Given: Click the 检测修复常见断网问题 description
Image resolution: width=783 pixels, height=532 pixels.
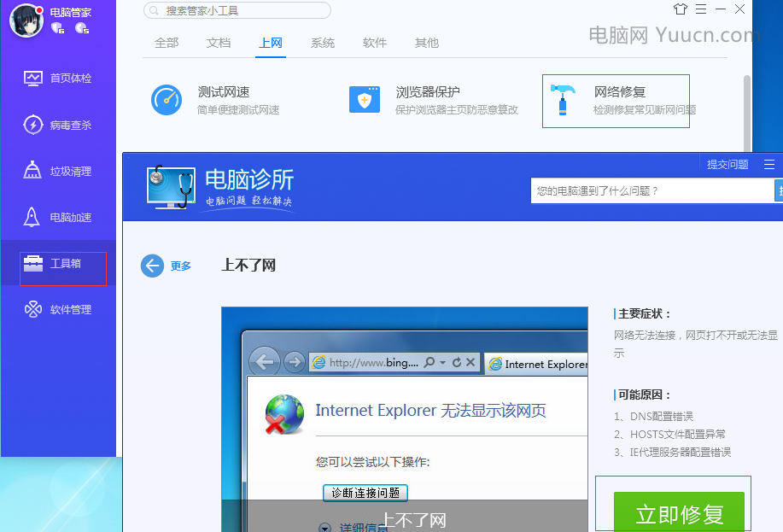Looking at the screenshot, I should pyautogui.click(x=645, y=110).
